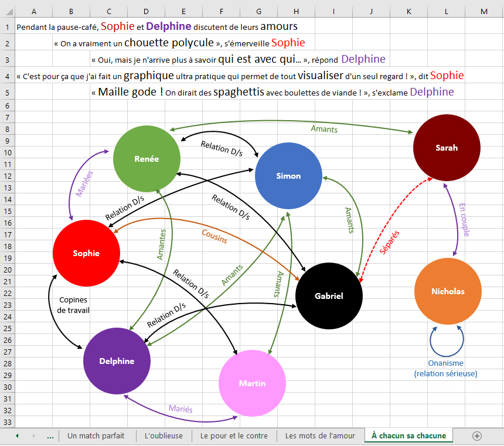Viewport: 504px width, 446px height.
Task: Select column D header
Action: [x=146, y=12]
